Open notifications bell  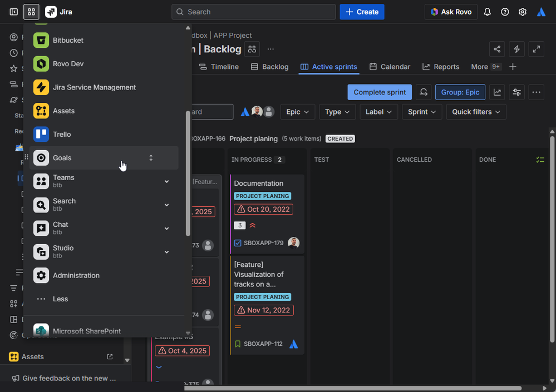pos(487,12)
